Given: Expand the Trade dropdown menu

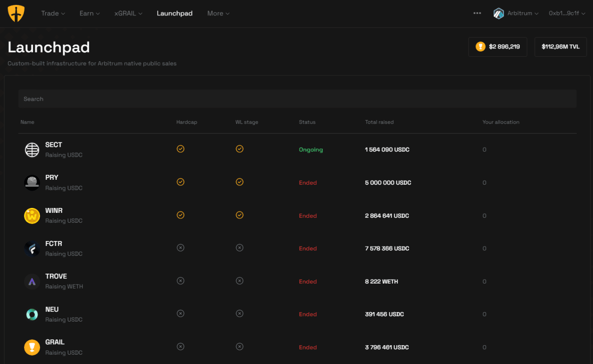Looking at the screenshot, I should tap(53, 13).
